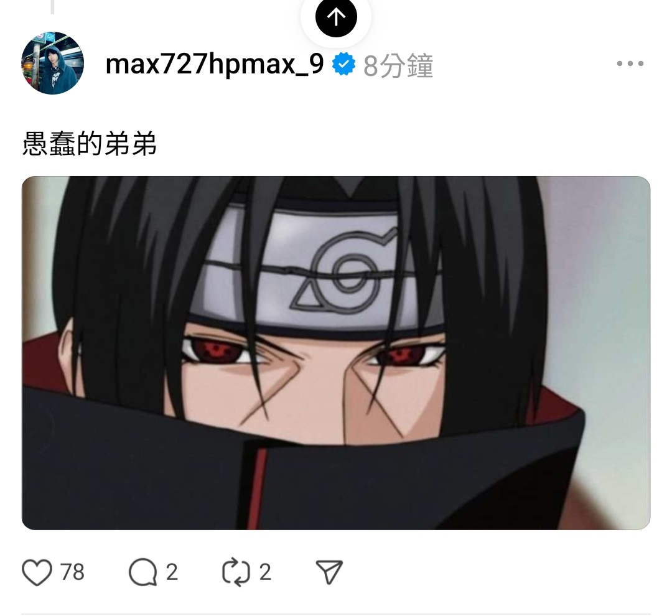View the 78 likes count
The image size is (672, 616).
coord(72,572)
